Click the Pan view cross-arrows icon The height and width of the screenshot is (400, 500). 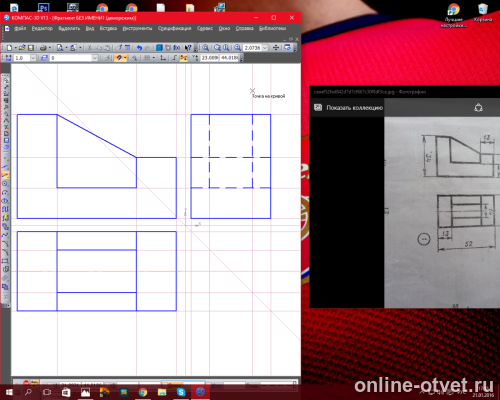(x=276, y=48)
